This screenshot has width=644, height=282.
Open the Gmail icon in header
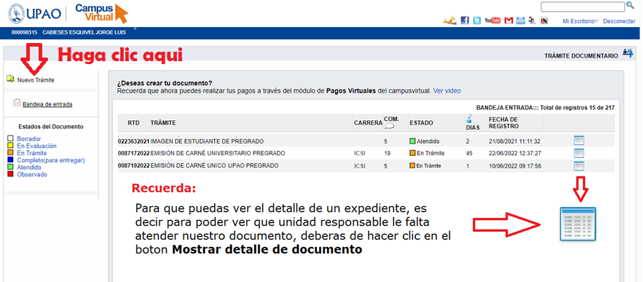pos(509,20)
